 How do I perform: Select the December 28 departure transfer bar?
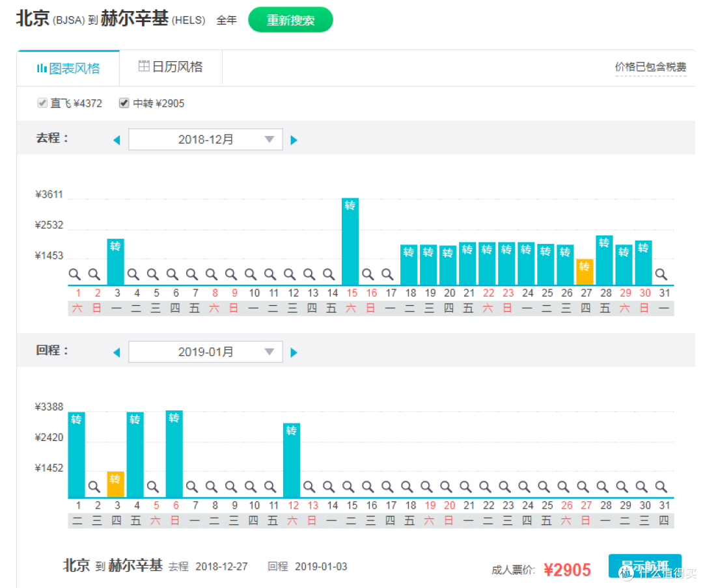[x=604, y=260]
